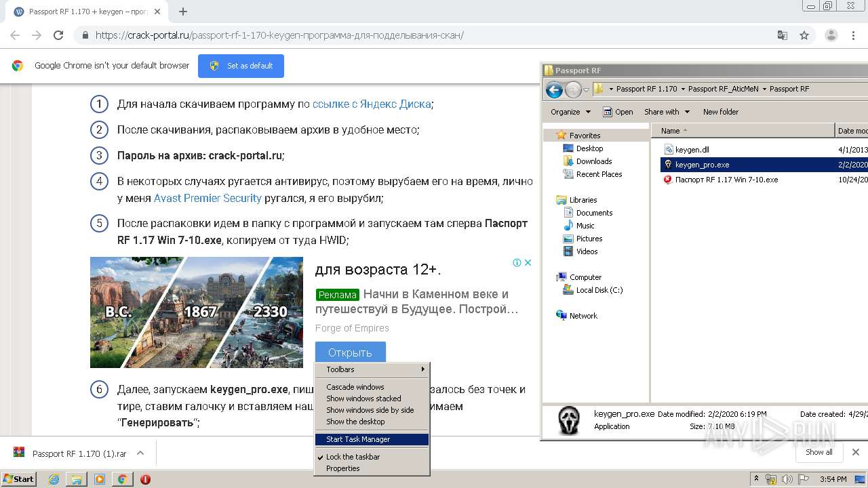Viewport: 868px width, 488px height.
Task: Choose Show windows side by side
Action: 372,410
